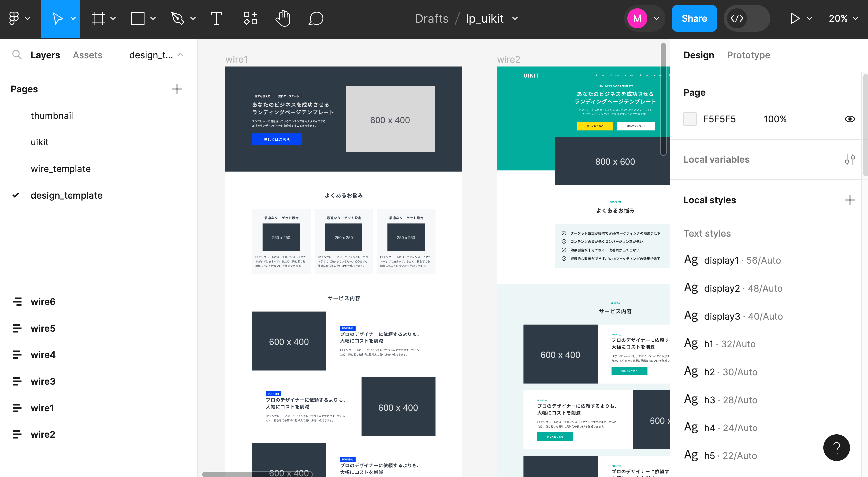The height and width of the screenshot is (477, 868).
Task: Select the Text tool
Action: coord(216,18)
